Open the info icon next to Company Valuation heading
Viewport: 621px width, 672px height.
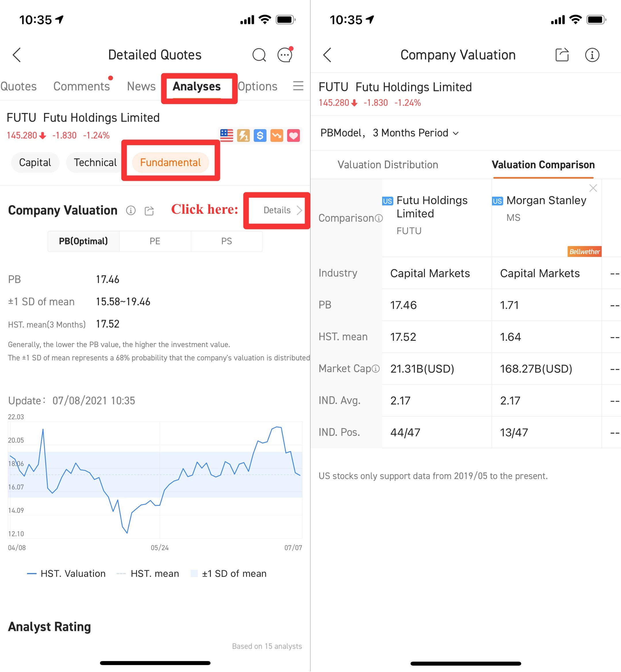click(131, 211)
